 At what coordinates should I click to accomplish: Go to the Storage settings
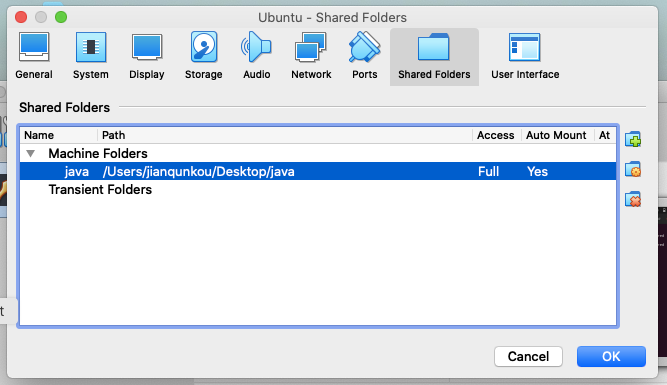[203, 57]
